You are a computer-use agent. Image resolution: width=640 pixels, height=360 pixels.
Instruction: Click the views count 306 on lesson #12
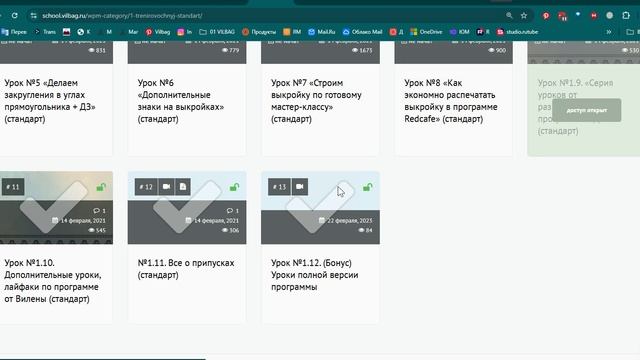[231, 230]
